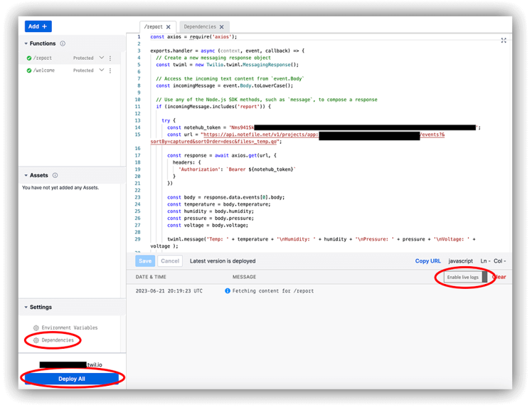The height and width of the screenshot is (410, 532).
Task: Switch to the Dependencies tab
Action: point(200,27)
